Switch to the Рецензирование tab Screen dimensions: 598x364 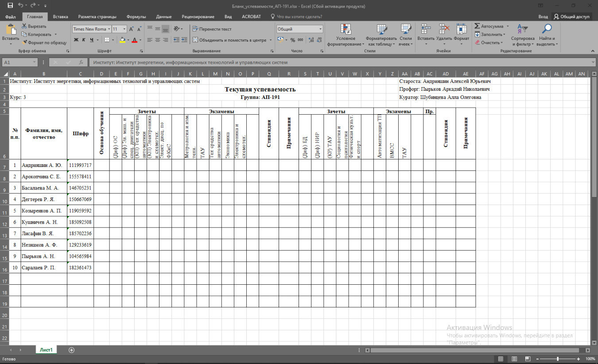point(198,17)
